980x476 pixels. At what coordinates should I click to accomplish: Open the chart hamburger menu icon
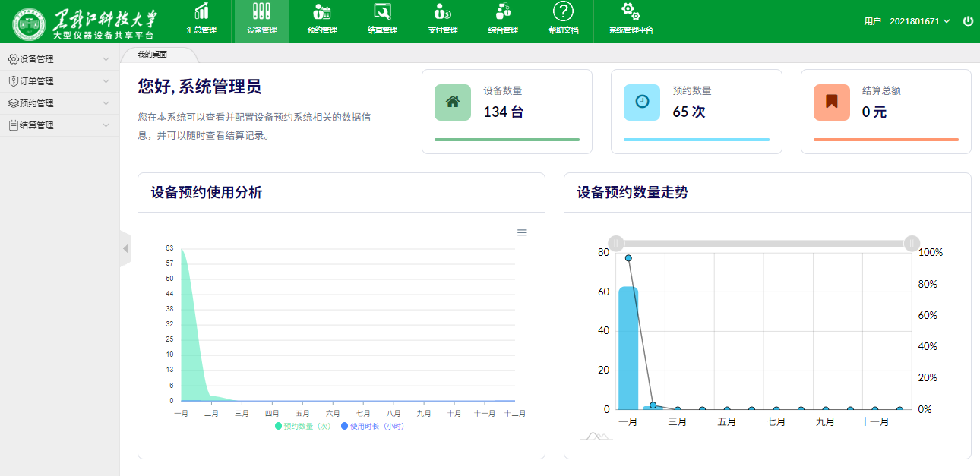tap(522, 232)
